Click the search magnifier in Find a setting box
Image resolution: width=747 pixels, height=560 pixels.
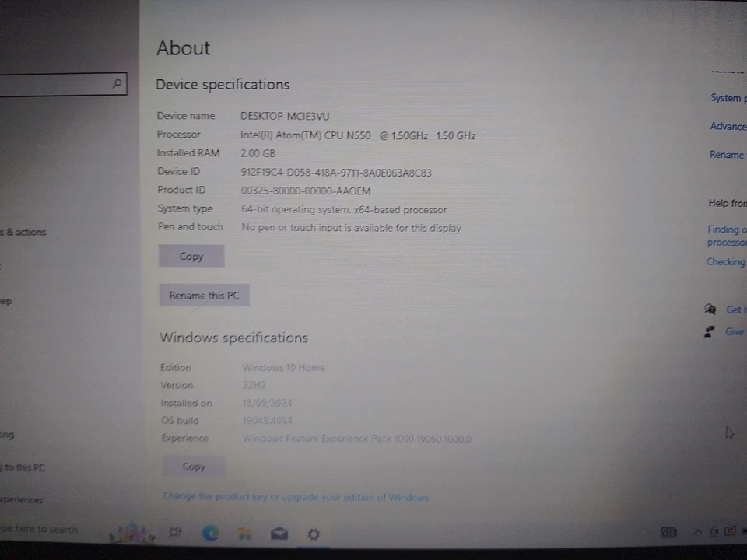point(117,83)
